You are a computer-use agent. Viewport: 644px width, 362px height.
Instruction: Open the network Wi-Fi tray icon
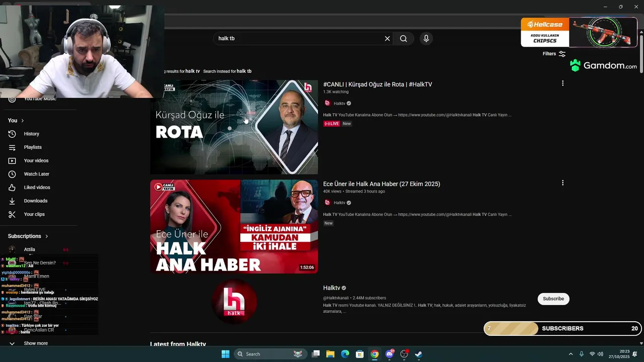[x=592, y=354]
